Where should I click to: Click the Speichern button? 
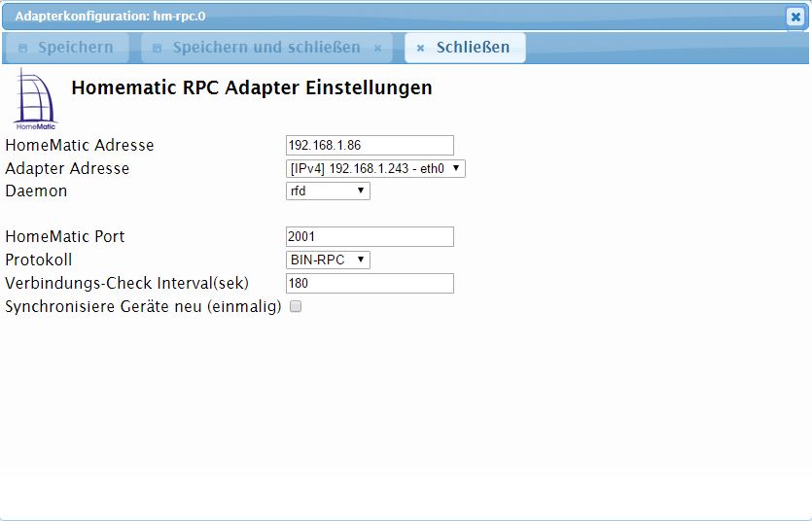pos(67,48)
